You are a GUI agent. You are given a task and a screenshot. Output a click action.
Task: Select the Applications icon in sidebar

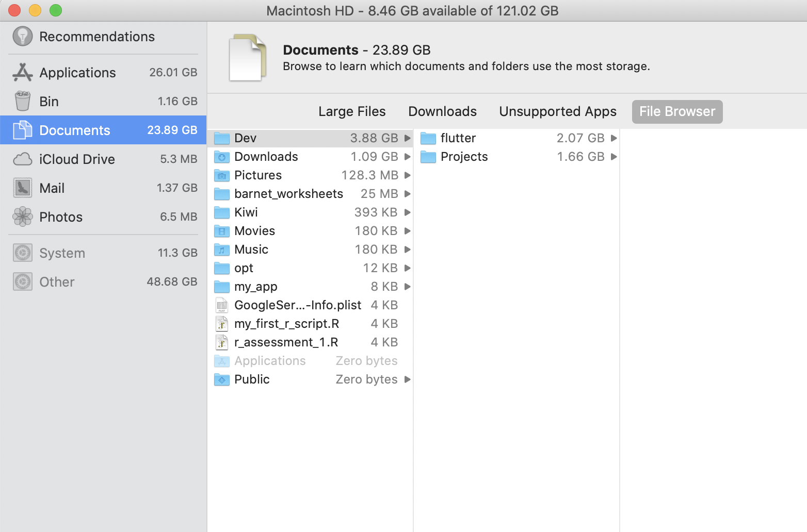click(22, 72)
